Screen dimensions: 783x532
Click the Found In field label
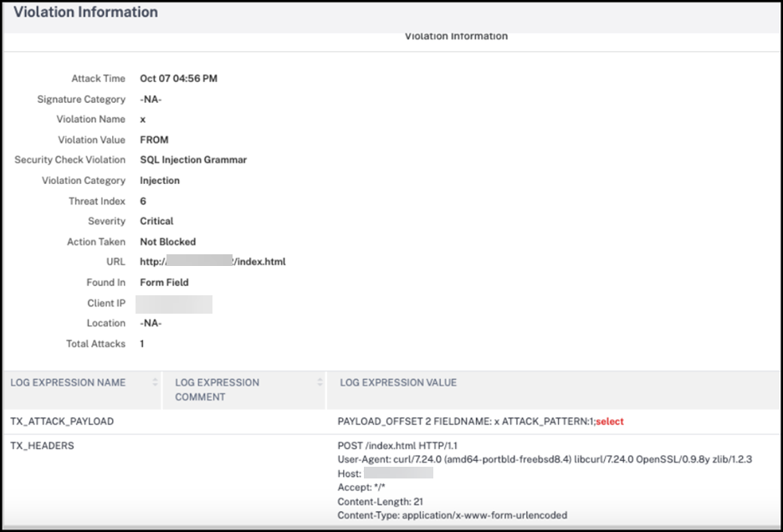click(106, 283)
